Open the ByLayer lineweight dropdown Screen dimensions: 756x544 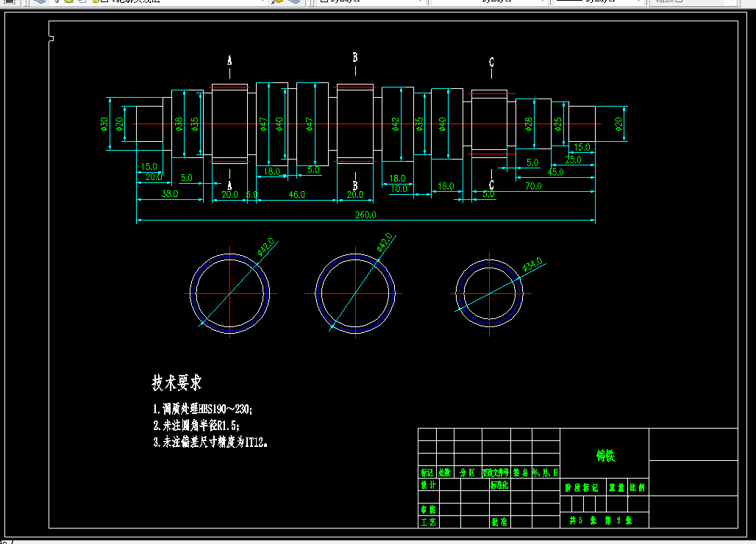point(599,1)
